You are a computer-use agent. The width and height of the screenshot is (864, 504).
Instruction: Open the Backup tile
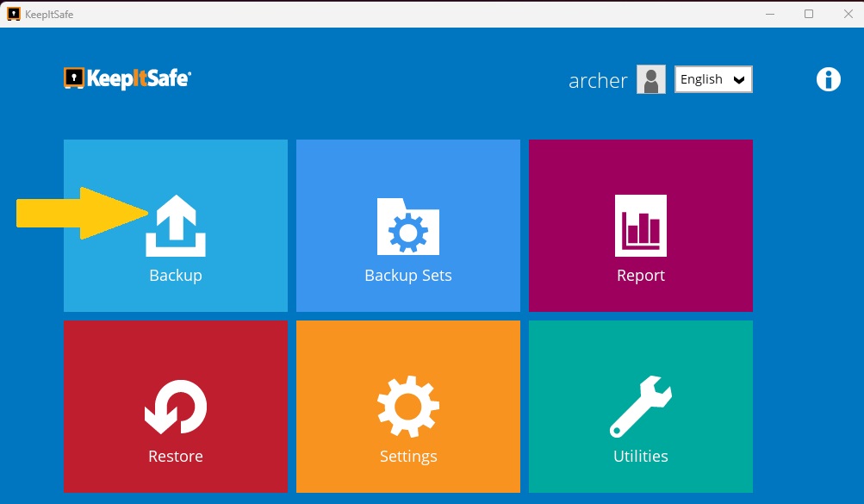[175, 225]
